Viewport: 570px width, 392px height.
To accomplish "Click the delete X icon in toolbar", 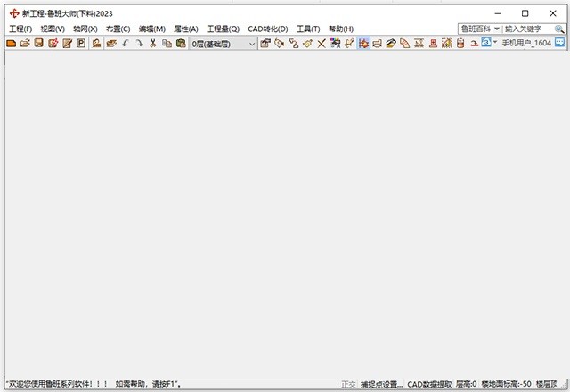I will 322,43.
